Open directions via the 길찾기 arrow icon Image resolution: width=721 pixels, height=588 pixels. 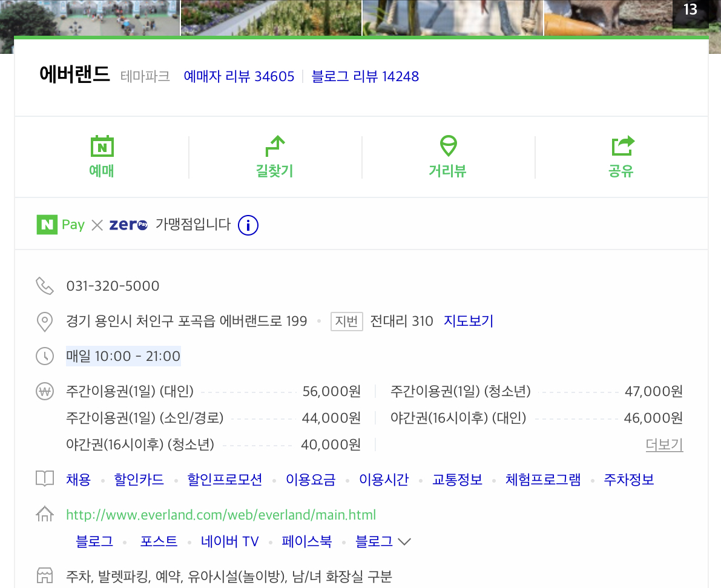(275, 147)
